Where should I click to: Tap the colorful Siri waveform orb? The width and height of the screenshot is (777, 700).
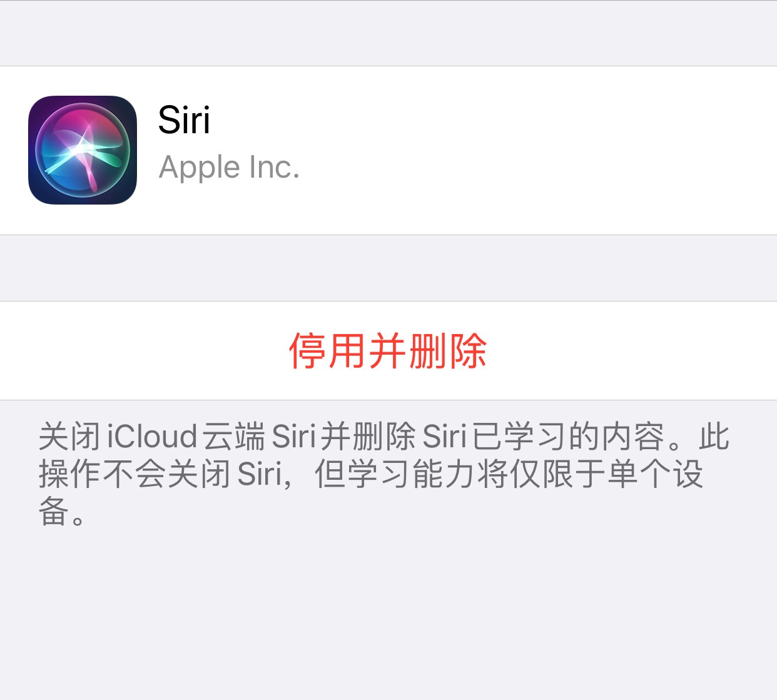click(x=83, y=150)
